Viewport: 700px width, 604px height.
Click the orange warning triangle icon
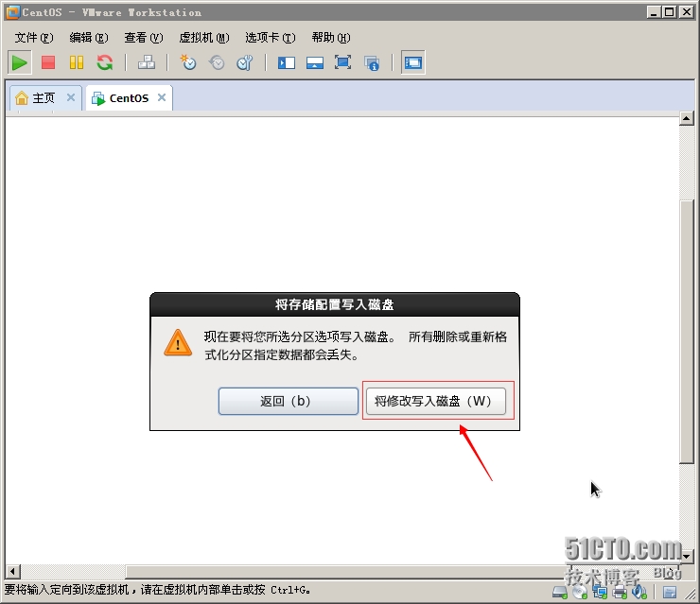[x=178, y=343]
